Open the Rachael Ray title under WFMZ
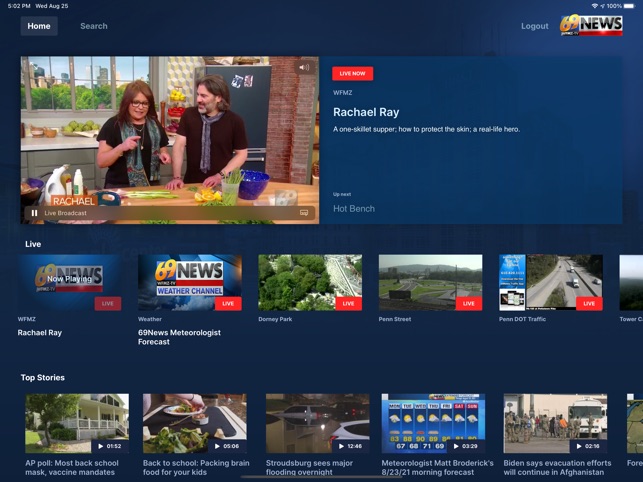The image size is (643, 482). (x=39, y=333)
